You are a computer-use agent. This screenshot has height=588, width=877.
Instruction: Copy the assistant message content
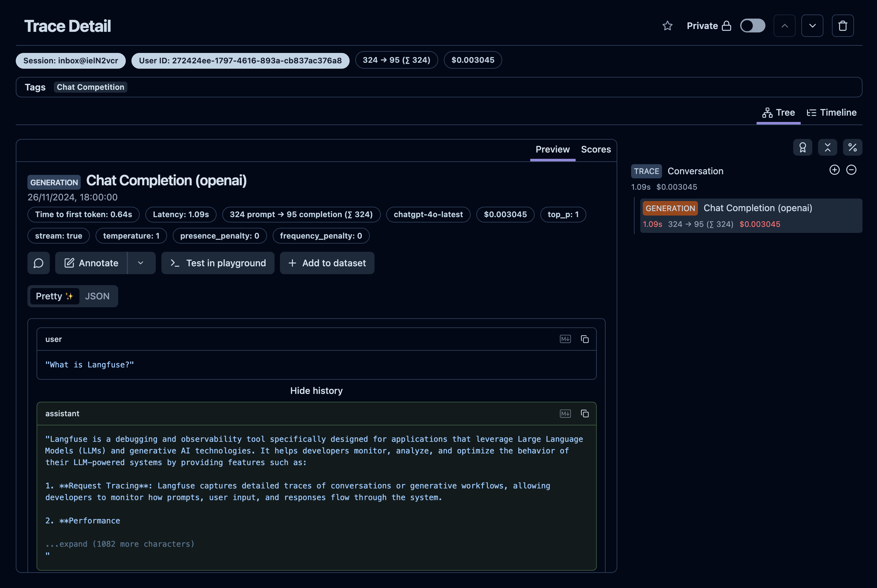click(x=584, y=414)
